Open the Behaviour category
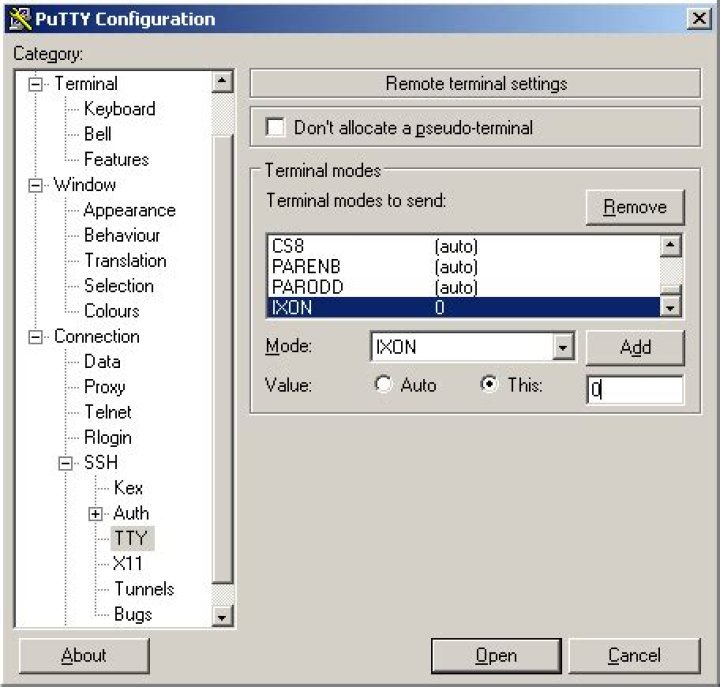The height and width of the screenshot is (687, 720). click(122, 236)
